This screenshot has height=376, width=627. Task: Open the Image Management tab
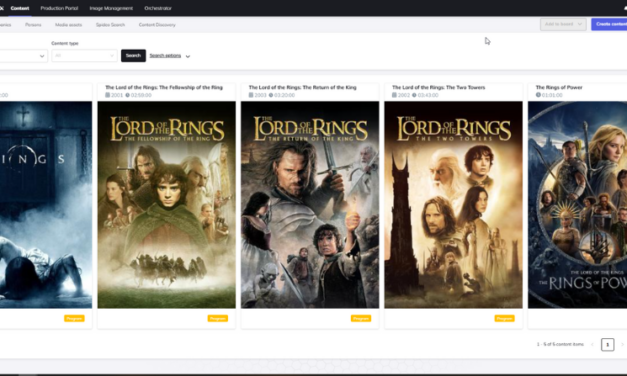(x=111, y=8)
